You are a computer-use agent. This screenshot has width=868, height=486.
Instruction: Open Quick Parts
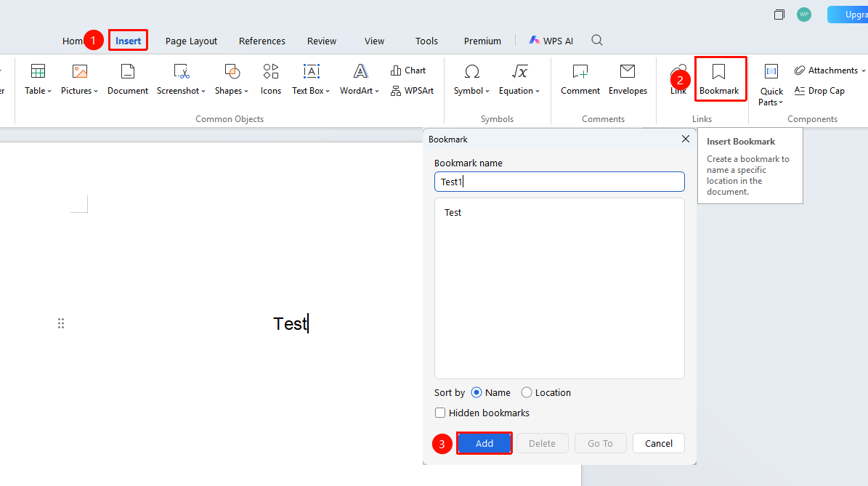click(771, 84)
